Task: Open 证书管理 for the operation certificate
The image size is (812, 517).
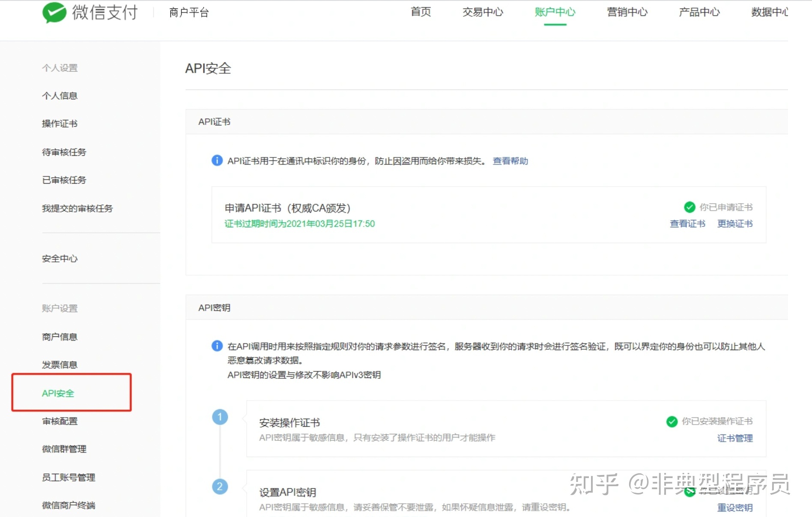Action: click(x=734, y=438)
